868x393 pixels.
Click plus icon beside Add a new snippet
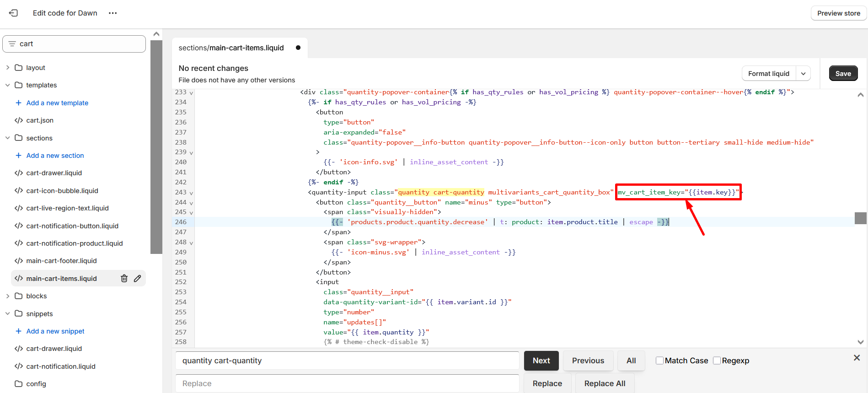pos(19,331)
